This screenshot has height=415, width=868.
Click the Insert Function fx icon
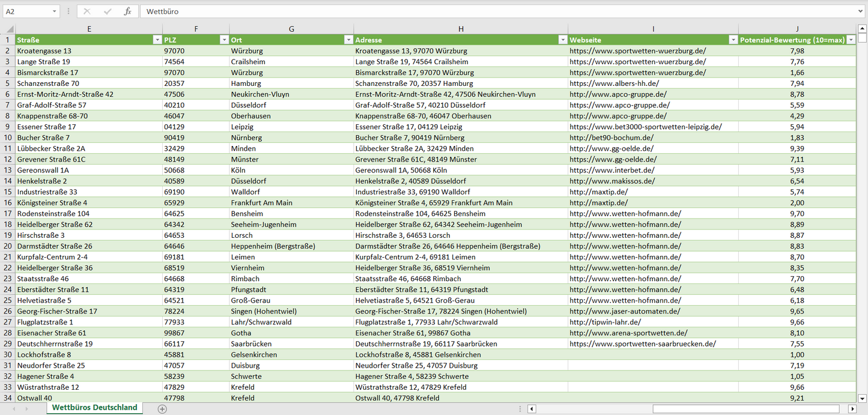127,11
